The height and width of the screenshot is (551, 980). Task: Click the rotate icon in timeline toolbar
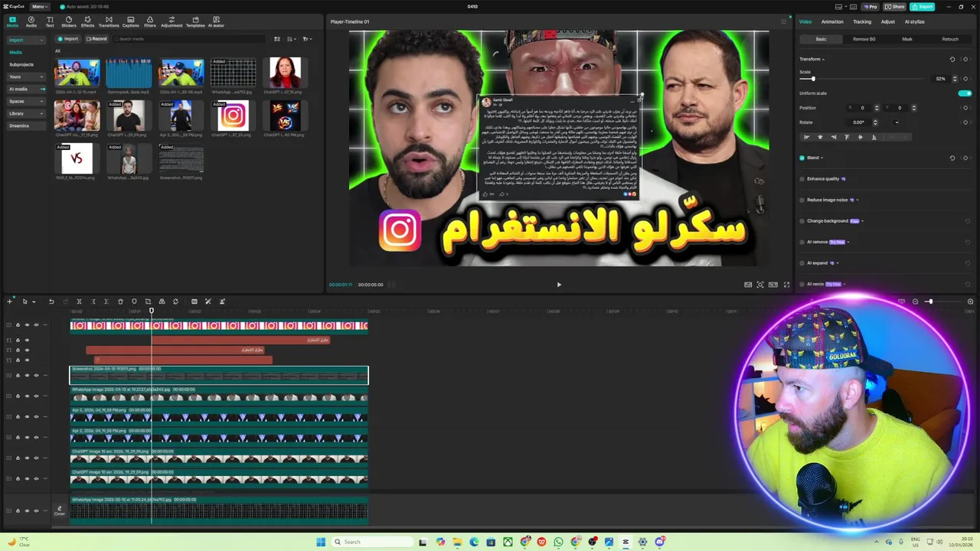pos(175,302)
